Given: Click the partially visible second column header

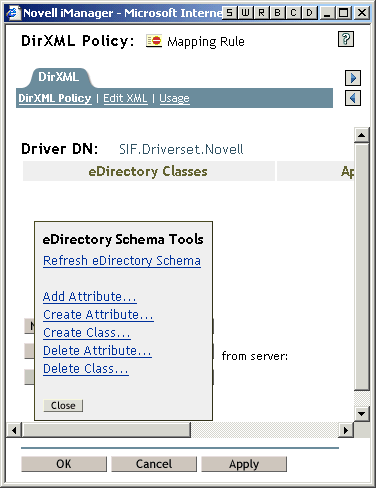Looking at the screenshot, I should point(315,171).
